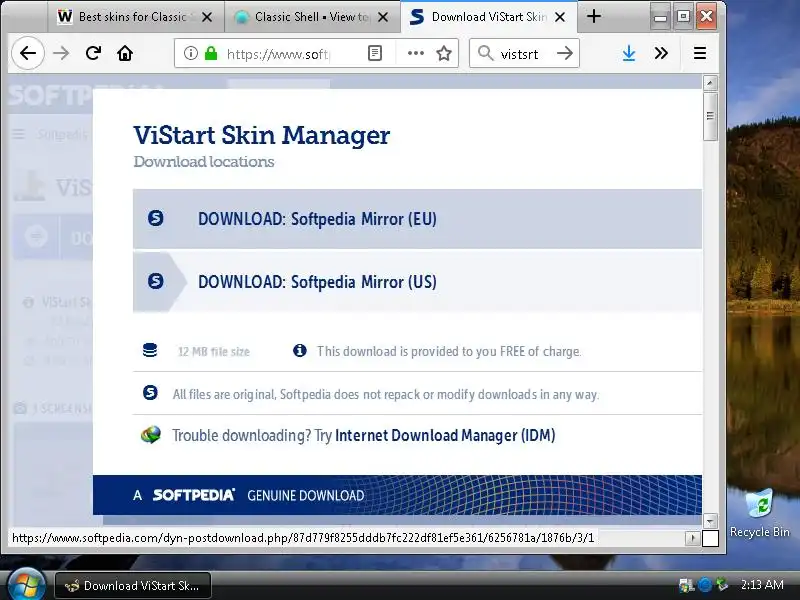Click the search magnifier icon

[x=486, y=53]
